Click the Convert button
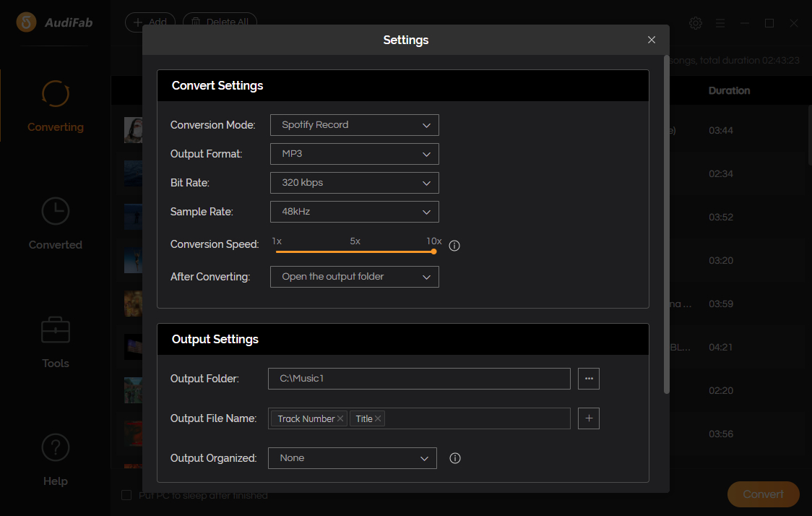Viewport: 812px width, 516px height. pyautogui.click(x=764, y=494)
